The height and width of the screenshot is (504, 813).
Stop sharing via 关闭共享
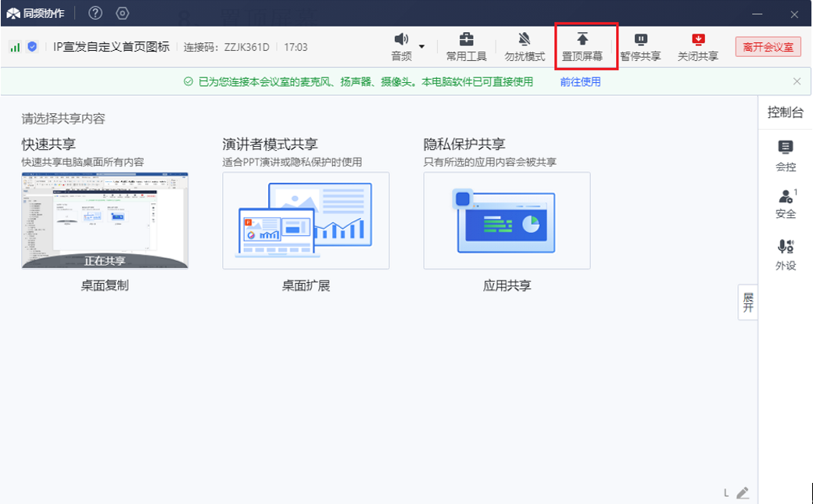pos(698,41)
